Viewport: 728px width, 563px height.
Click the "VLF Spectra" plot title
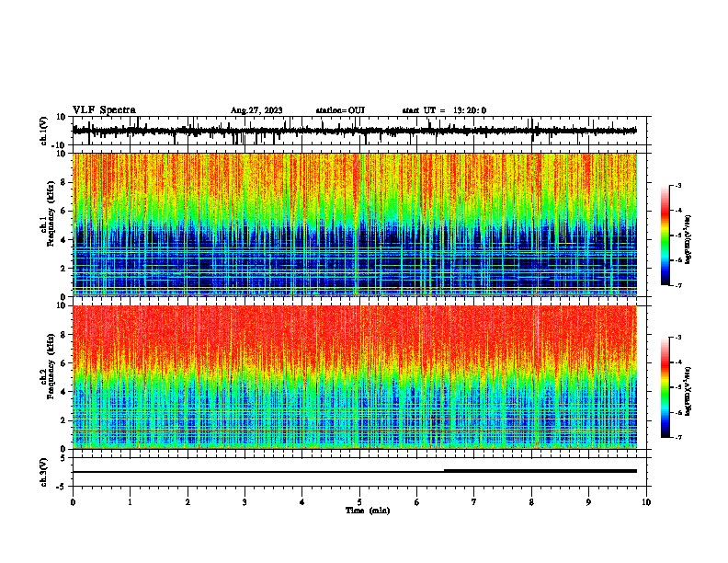pyautogui.click(x=104, y=110)
